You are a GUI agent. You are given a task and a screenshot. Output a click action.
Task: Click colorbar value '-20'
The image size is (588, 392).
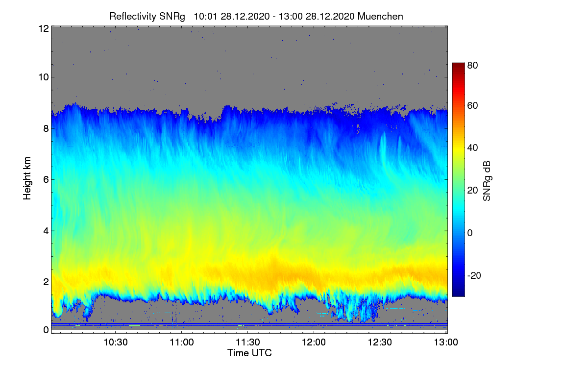(x=474, y=275)
